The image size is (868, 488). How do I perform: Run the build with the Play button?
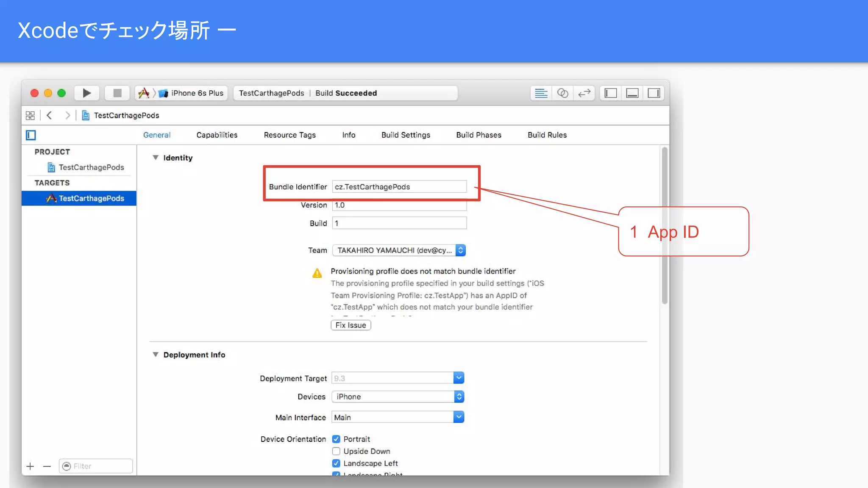(86, 93)
